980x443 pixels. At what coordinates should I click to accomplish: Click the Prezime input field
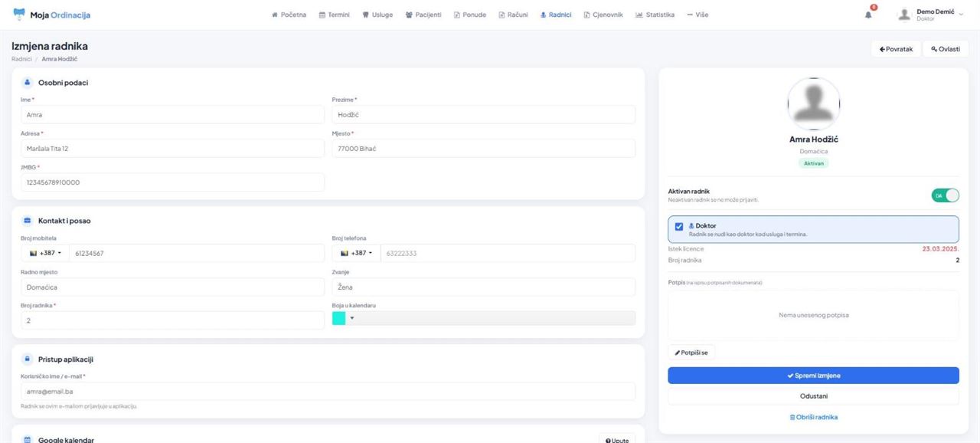pyautogui.click(x=483, y=114)
